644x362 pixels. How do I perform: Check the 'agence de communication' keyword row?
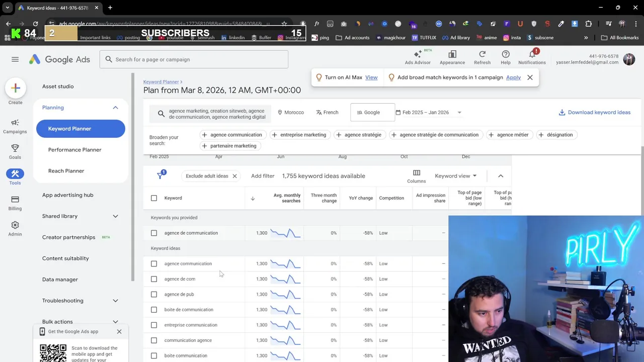click(x=154, y=233)
